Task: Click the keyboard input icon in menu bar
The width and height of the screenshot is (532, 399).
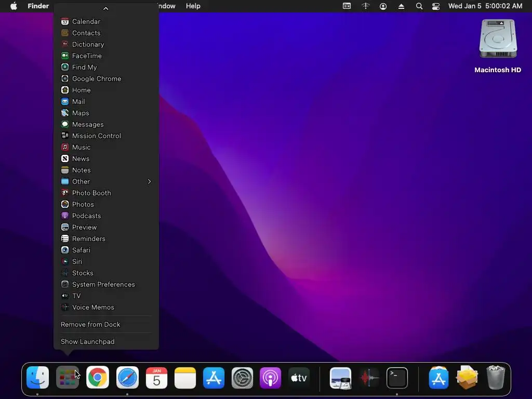Action: [x=347, y=6]
